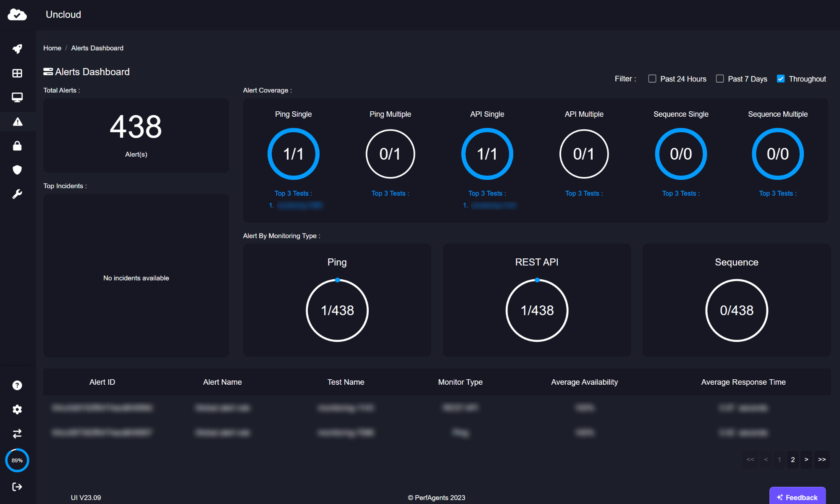Screen dimensions: 840x504
Task: Open the monitor screen sidebar icon
Action: coord(17,97)
